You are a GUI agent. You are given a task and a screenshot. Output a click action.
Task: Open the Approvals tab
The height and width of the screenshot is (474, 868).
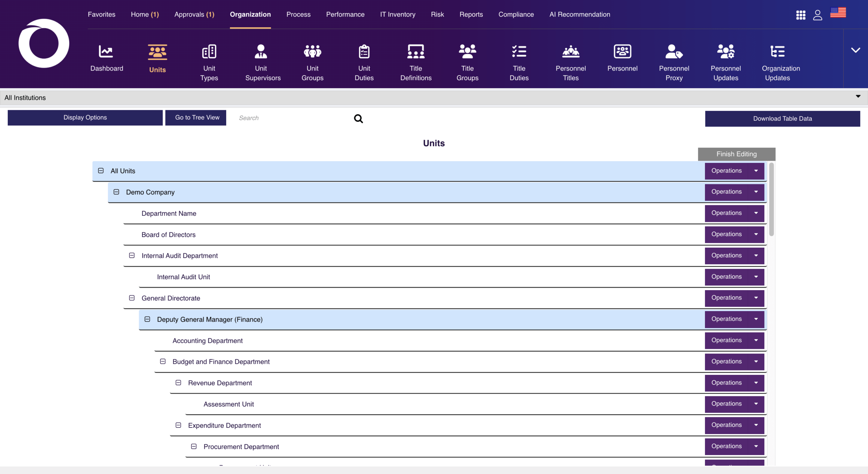click(194, 14)
